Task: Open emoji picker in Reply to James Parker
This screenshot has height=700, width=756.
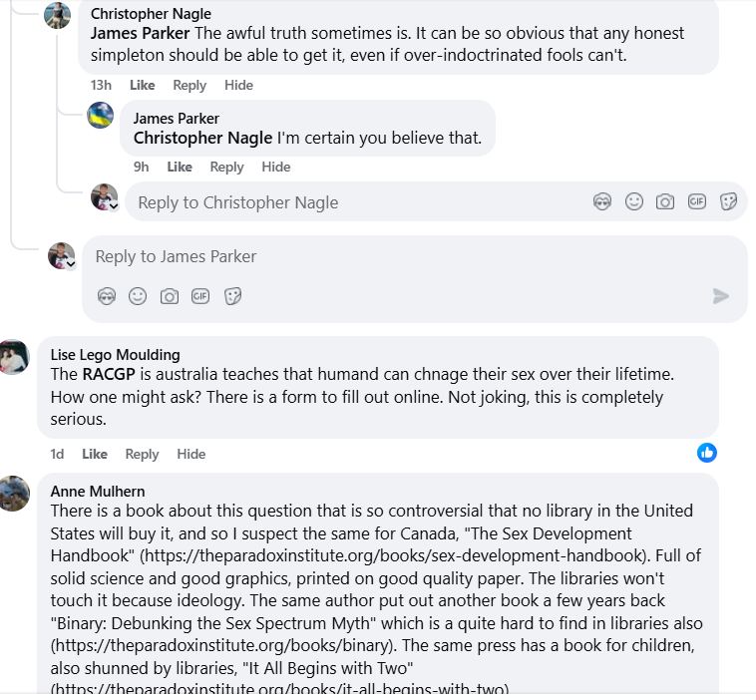Action: pyautogui.click(x=138, y=296)
